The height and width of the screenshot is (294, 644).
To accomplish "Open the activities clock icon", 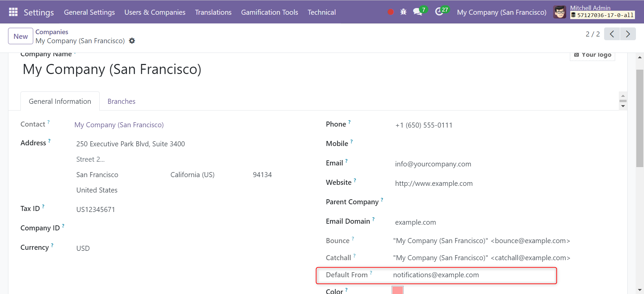I will coord(439,12).
